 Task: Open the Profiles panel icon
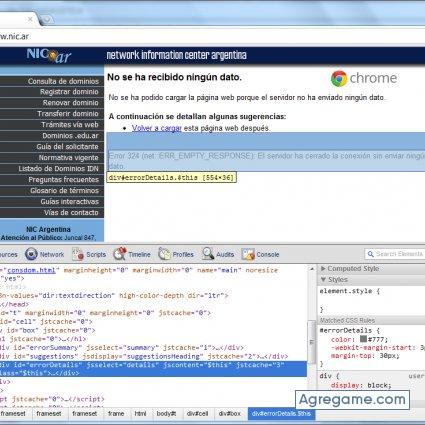click(x=164, y=254)
